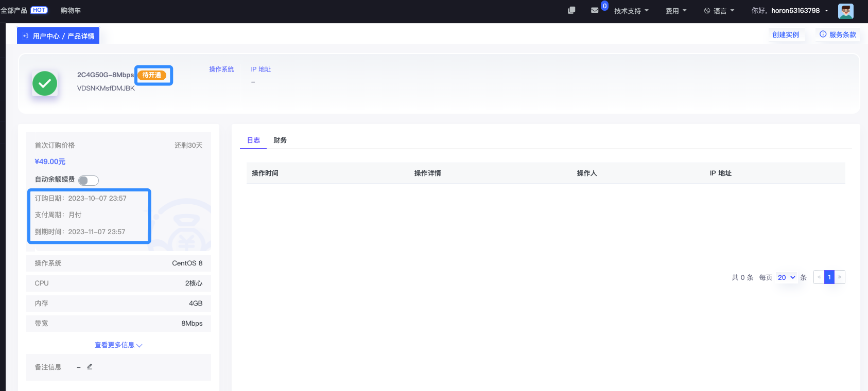Enable the 自动余额续费 auto-renew switch
Screen dimensions: 868x391
(x=88, y=180)
